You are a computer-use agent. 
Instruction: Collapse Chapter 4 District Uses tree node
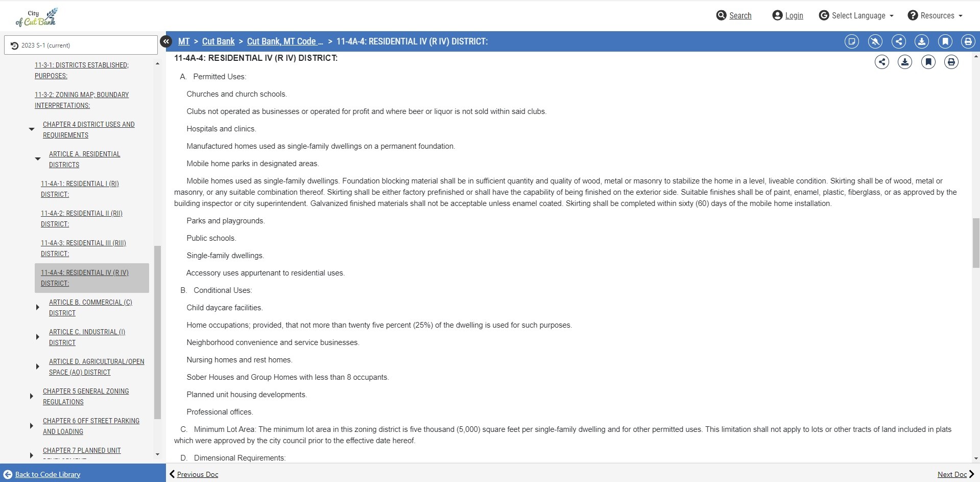point(32,129)
